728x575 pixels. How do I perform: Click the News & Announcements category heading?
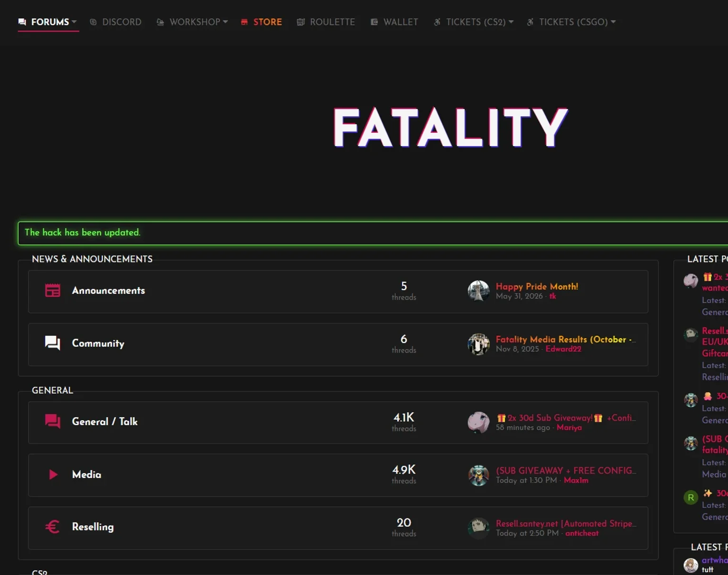(92, 259)
